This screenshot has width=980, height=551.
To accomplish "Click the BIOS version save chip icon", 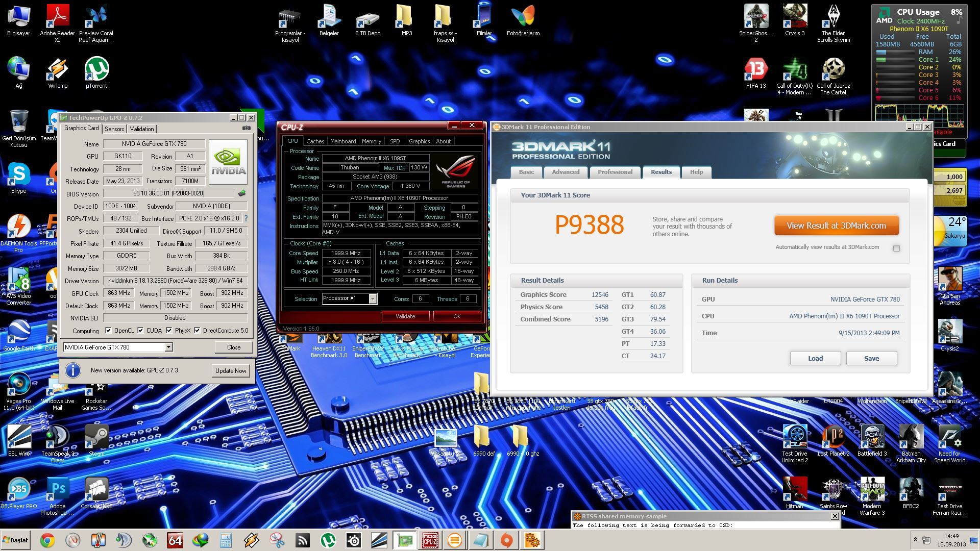I will (x=242, y=193).
